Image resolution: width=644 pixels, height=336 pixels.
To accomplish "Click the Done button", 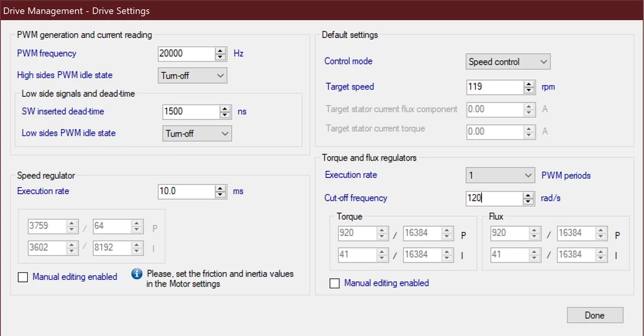I will pyautogui.click(x=595, y=315).
